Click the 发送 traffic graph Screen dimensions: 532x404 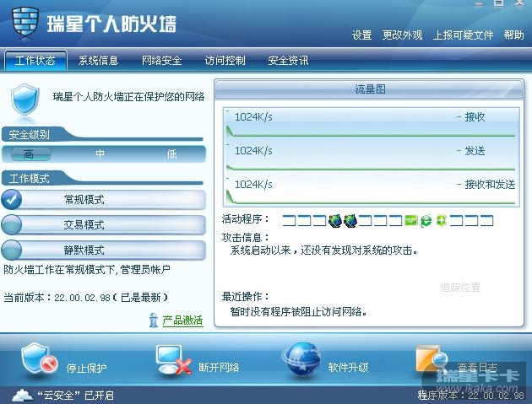(x=372, y=157)
